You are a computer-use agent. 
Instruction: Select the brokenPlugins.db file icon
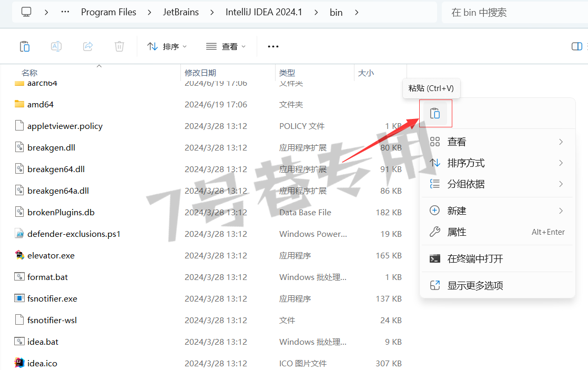coord(19,212)
